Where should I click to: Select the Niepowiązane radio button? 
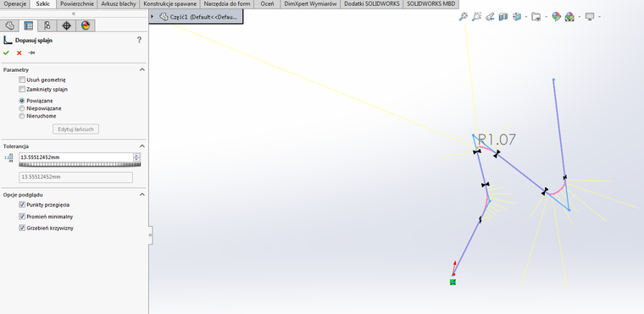pos(22,108)
